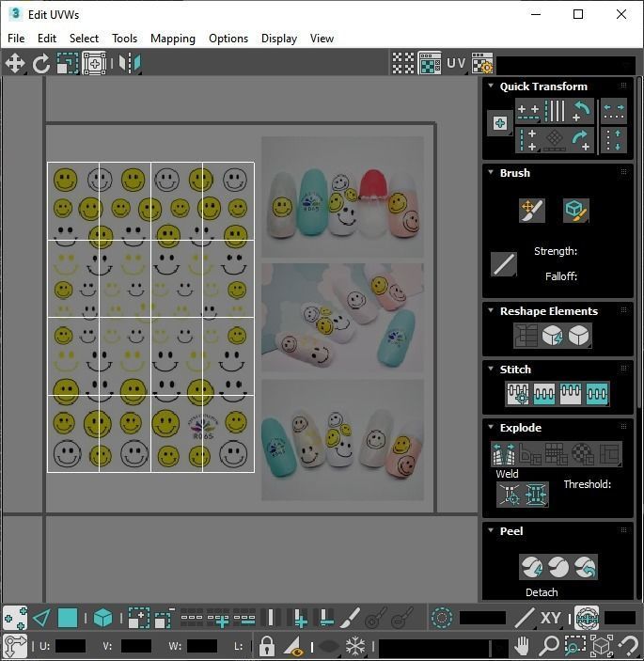
Task: Click the brush falloff type button
Action: coord(504,264)
